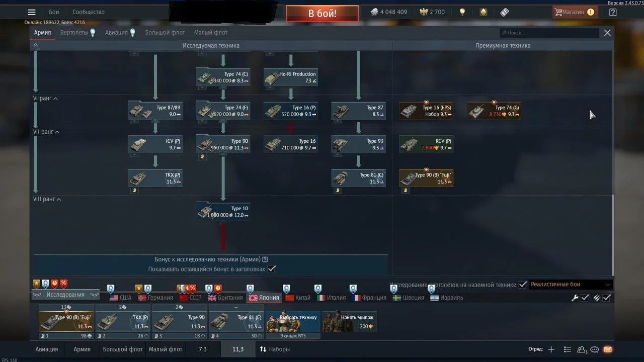644x362 pixels.
Task: Select the Ho-Ri Production vehicle
Action: (291, 77)
